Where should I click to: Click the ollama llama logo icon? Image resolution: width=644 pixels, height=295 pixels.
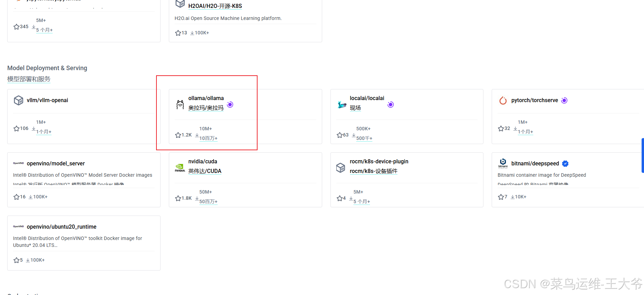click(180, 105)
